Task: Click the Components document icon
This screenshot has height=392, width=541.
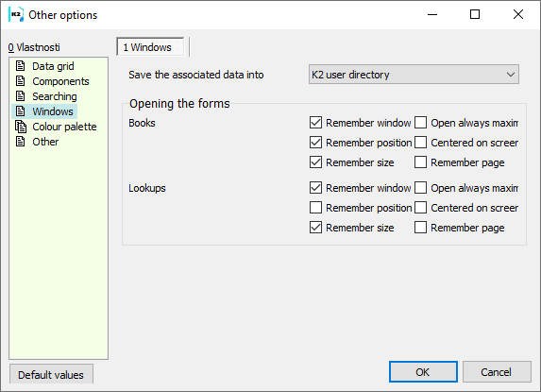Action: tap(21, 80)
